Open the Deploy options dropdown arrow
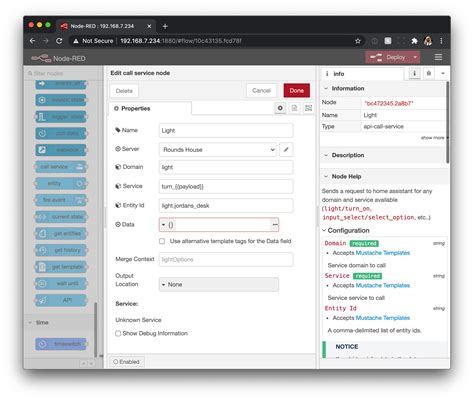The height and width of the screenshot is (400, 474). tap(415, 57)
